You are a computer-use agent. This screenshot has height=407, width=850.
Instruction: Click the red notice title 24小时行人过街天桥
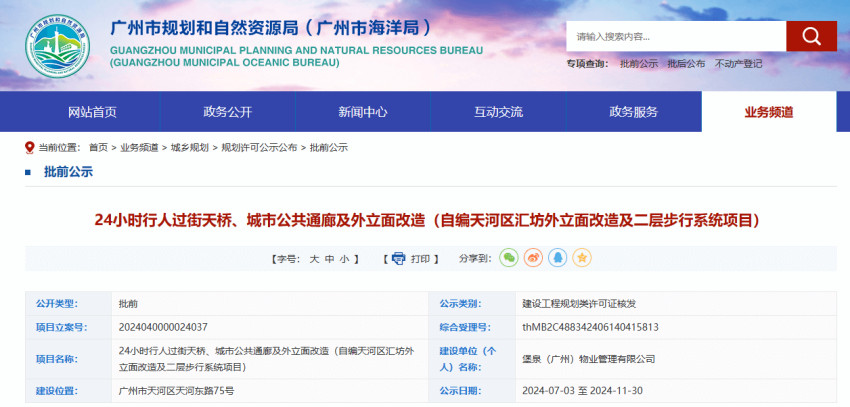point(427,221)
